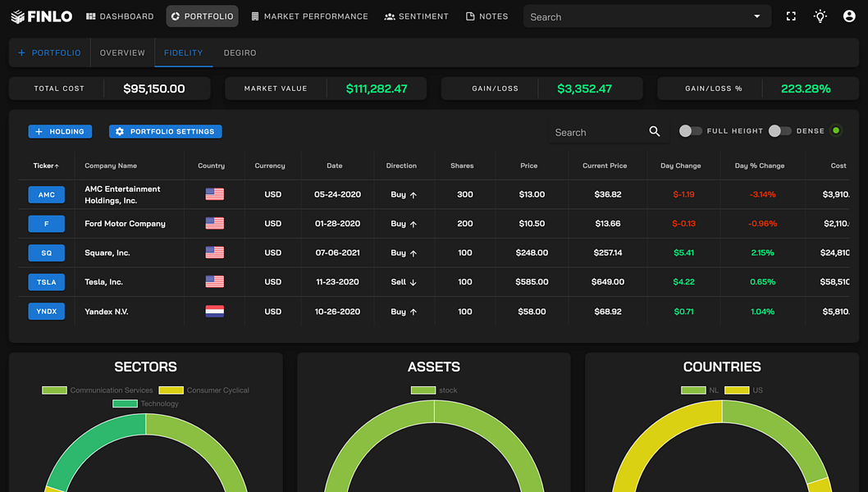
Task: Sort by Date column header
Action: [335, 166]
